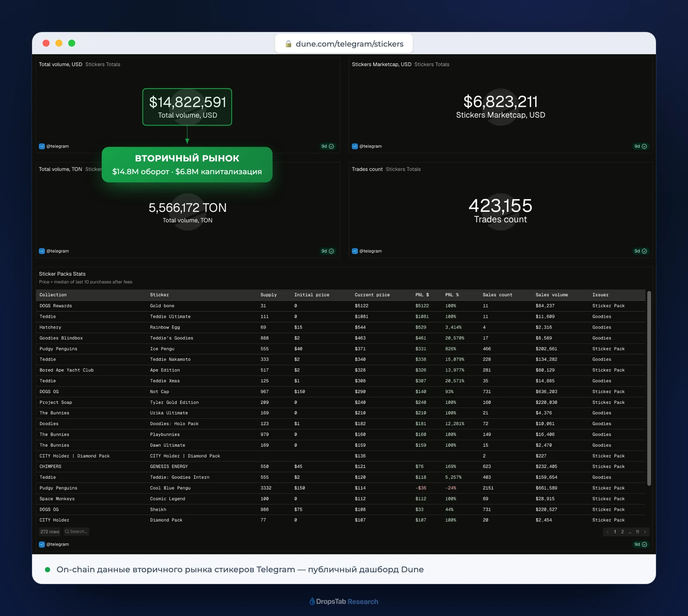
Task: Go to the previous table page arrow
Action: tap(608, 532)
